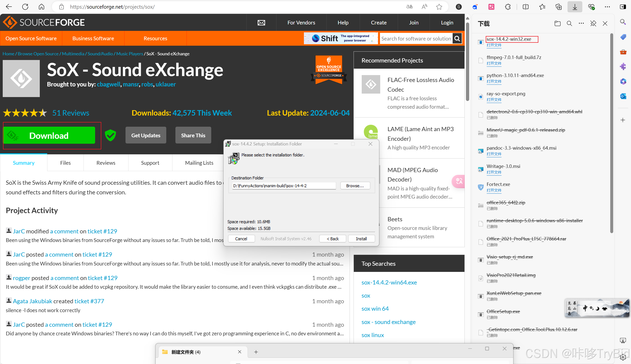This screenshot has width=631, height=364.
Task: Unpin the downloads panel
Action: point(593,23)
